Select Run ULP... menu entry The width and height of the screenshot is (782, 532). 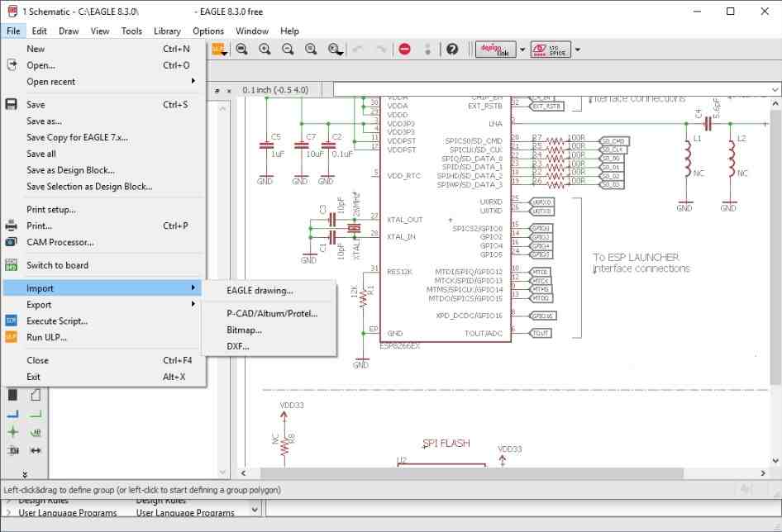(x=103, y=337)
